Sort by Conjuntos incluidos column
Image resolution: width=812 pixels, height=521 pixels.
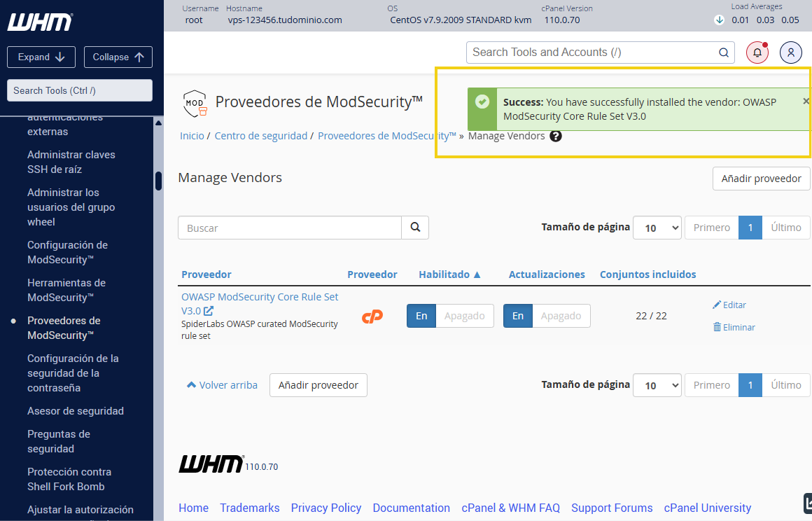(x=647, y=275)
